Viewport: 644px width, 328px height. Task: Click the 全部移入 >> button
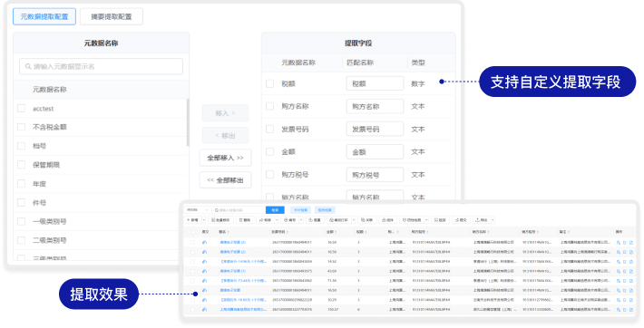225,158
